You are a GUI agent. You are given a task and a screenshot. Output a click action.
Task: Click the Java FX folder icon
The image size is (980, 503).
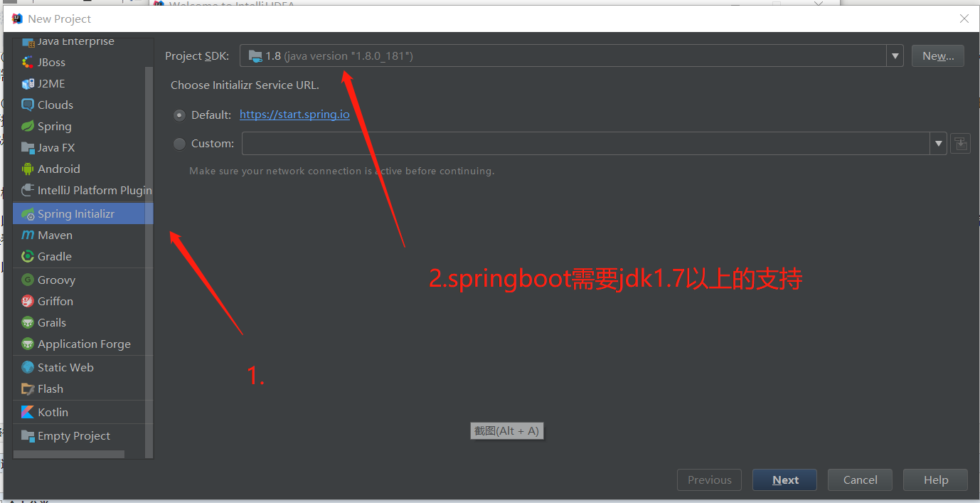28,148
